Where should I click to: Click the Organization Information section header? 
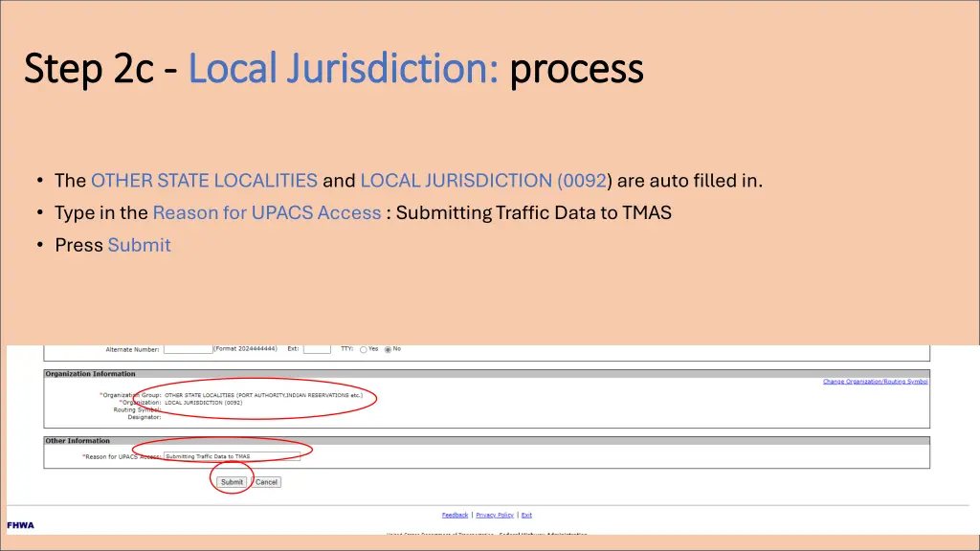click(x=90, y=374)
